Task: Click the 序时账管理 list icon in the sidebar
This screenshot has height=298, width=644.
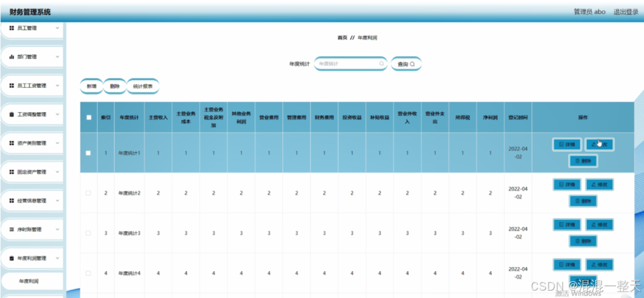Action: pyautogui.click(x=11, y=230)
